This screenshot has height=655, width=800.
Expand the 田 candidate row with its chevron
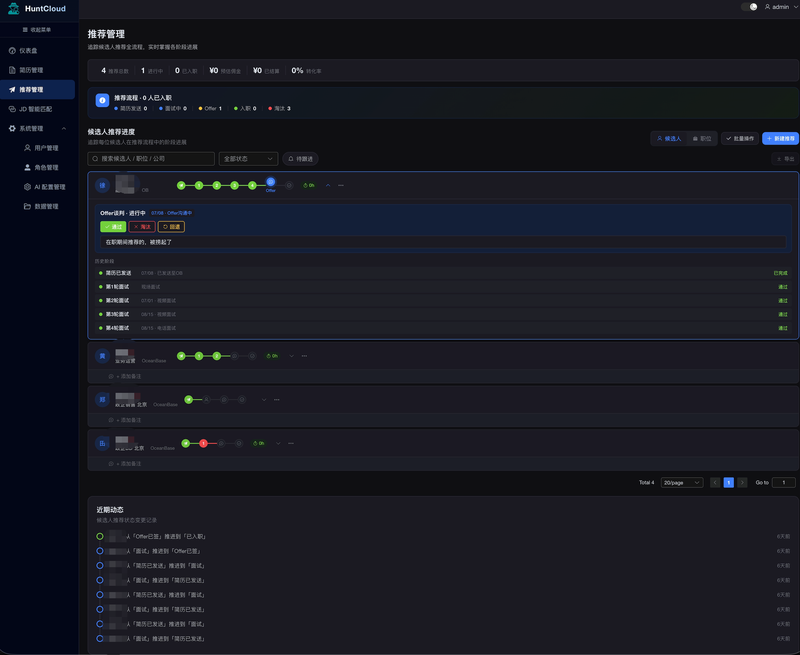[278, 443]
